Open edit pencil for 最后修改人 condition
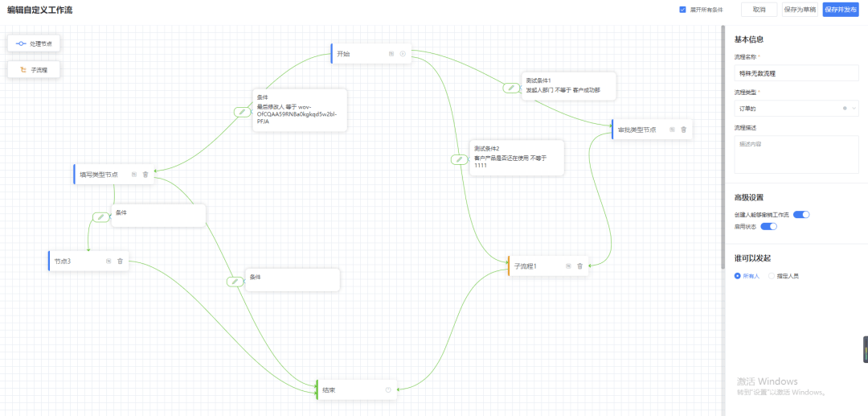The width and height of the screenshot is (868, 416). point(241,113)
